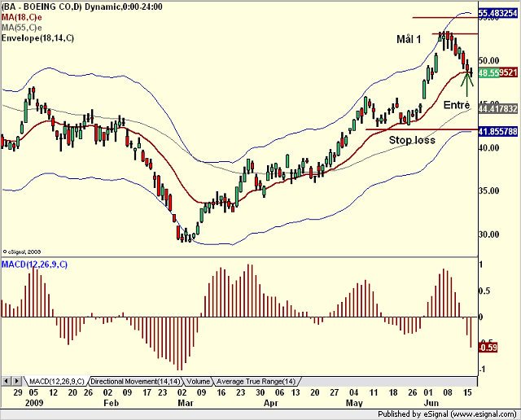Click the 41.855788 lower envelope price tag
Screen dimensions: 521x420
pos(497,132)
